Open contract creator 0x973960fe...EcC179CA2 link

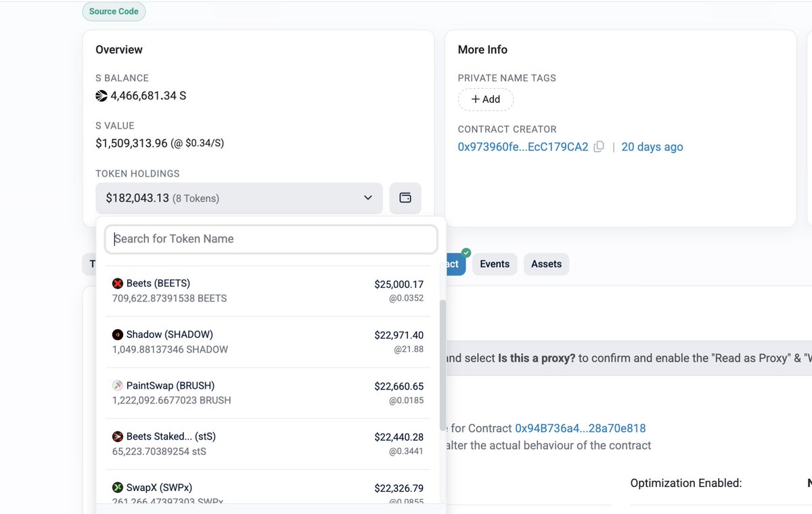523,147
